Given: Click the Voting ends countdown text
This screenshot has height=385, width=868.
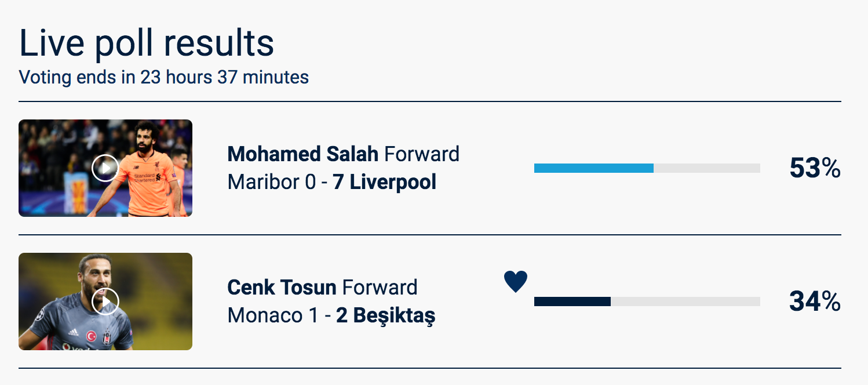Looking at the screenshot, I should (x=164, y=77).
